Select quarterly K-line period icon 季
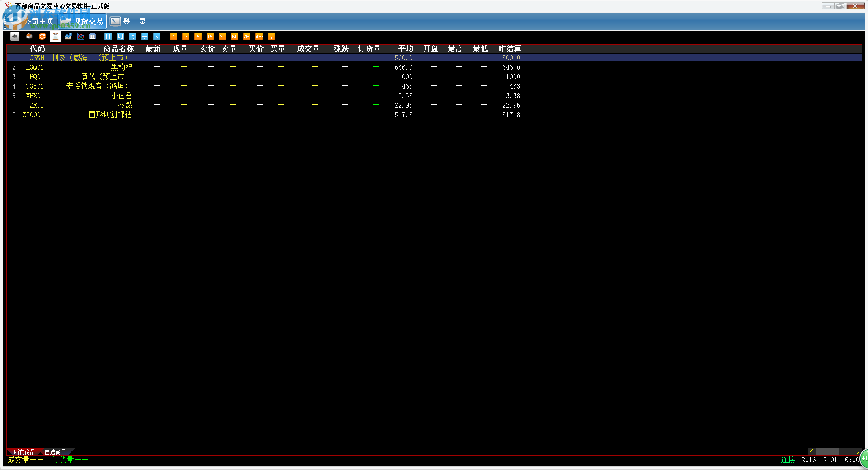Screen dimensions: 868x470 click(145, 37)
